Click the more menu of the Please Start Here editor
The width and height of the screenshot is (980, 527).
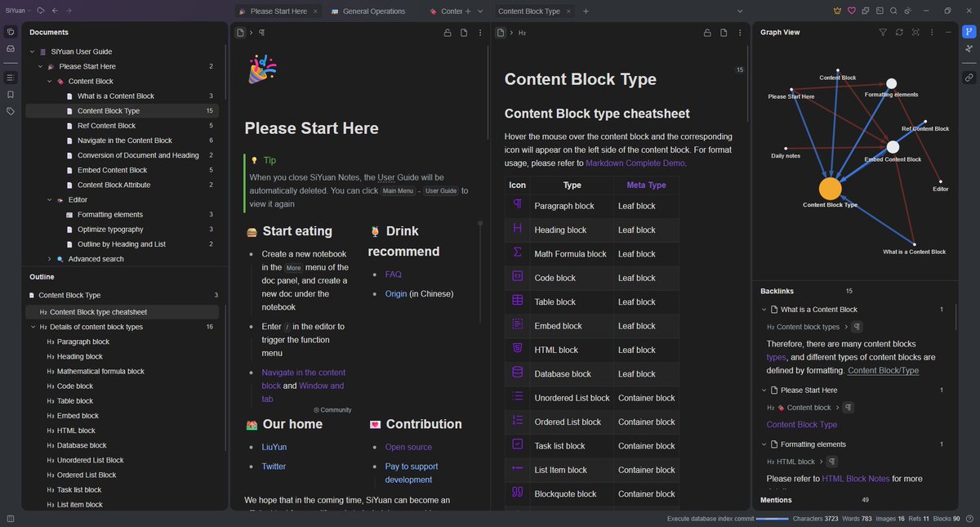(479, 33)
